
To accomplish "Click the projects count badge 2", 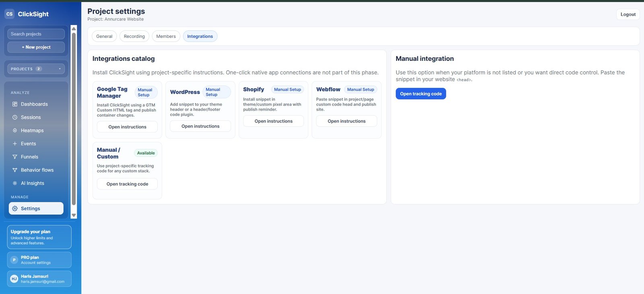I will [39, 69].
